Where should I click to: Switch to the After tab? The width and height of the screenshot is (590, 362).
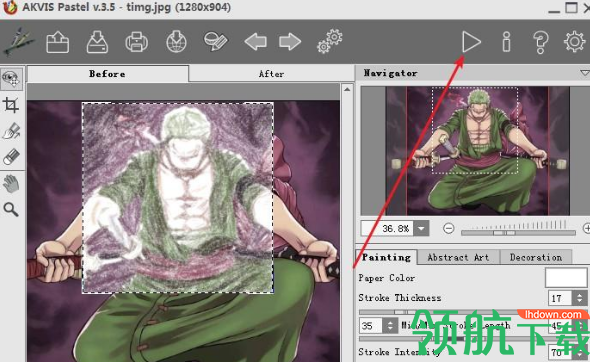[x=271, y=74]
